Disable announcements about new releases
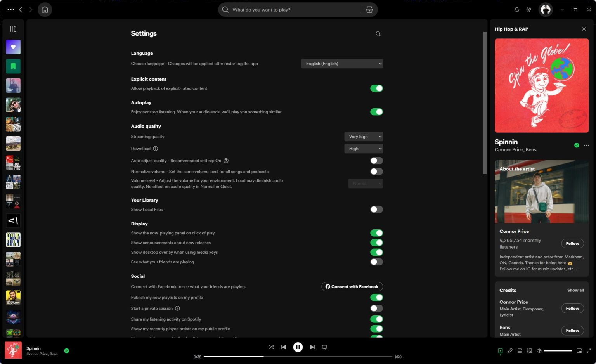Image resolution: width=596 pixels, height=364 pixels. coord(376,243)
